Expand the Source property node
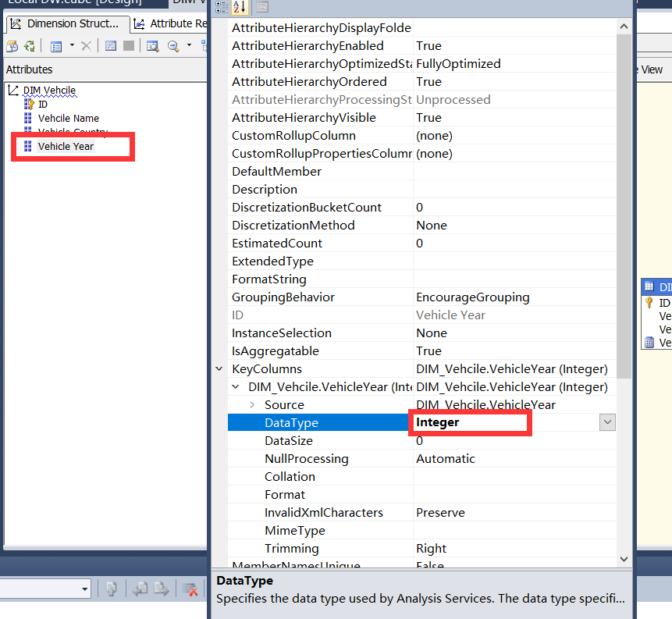The width and height of the screenshot is (672, 619). [252, 404]
